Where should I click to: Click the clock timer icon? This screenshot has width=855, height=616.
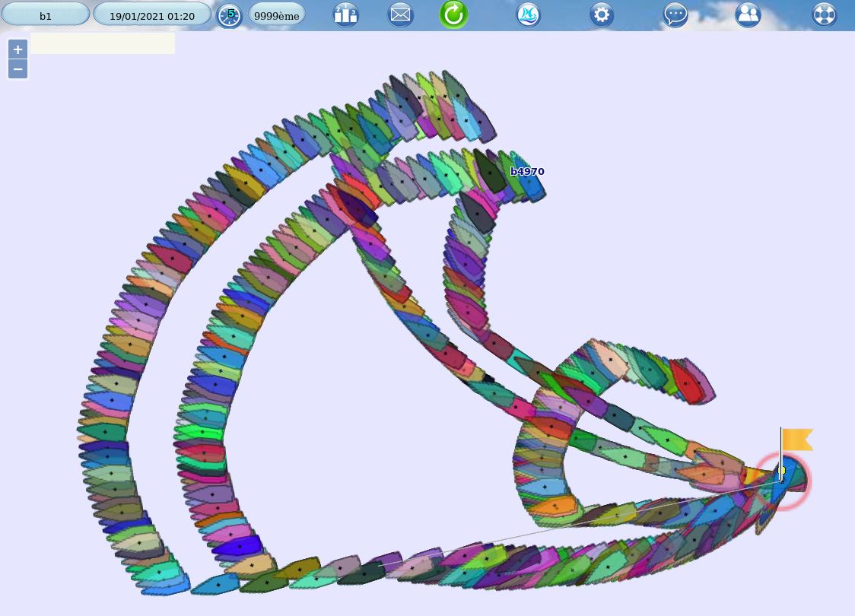[229, 15]
